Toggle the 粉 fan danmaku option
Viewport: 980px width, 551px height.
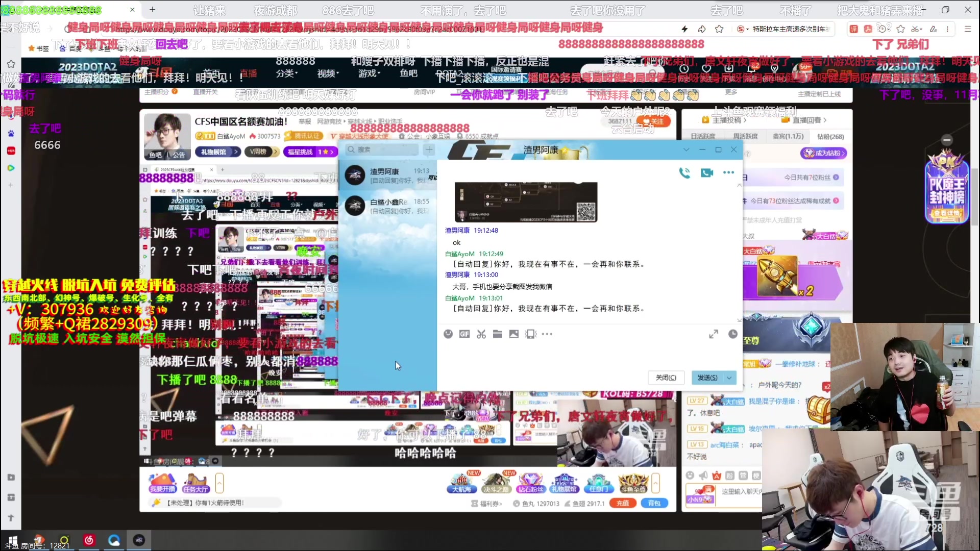coord(730,475)
